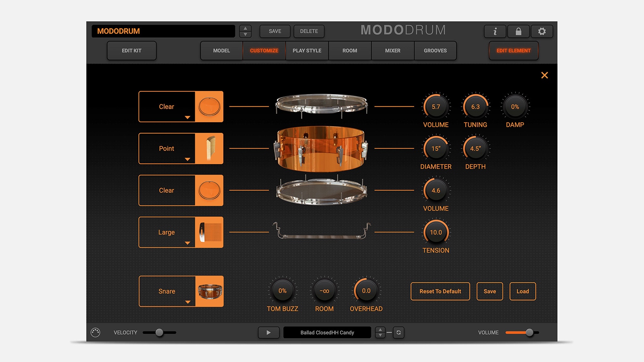Viewport: 644px width, 362px height.
Task: Open the bottom Clear head dropdown
Action: [167, 190]
